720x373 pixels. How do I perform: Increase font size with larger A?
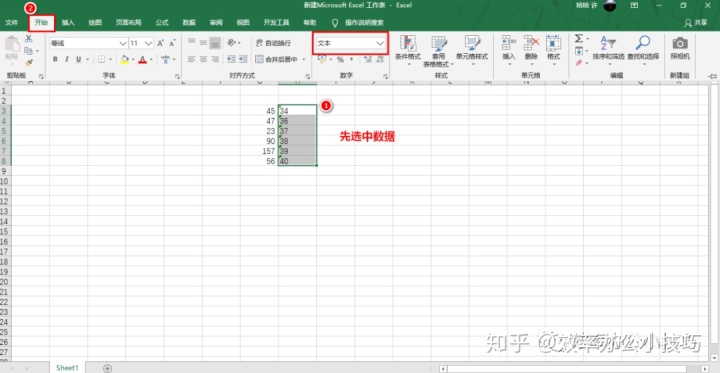(x=160, y=43)
